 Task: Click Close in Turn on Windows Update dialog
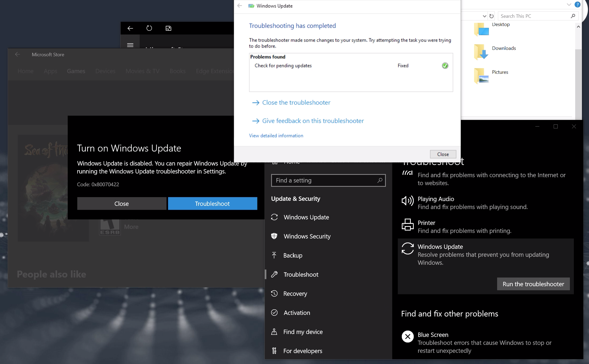tap(122, 203)
